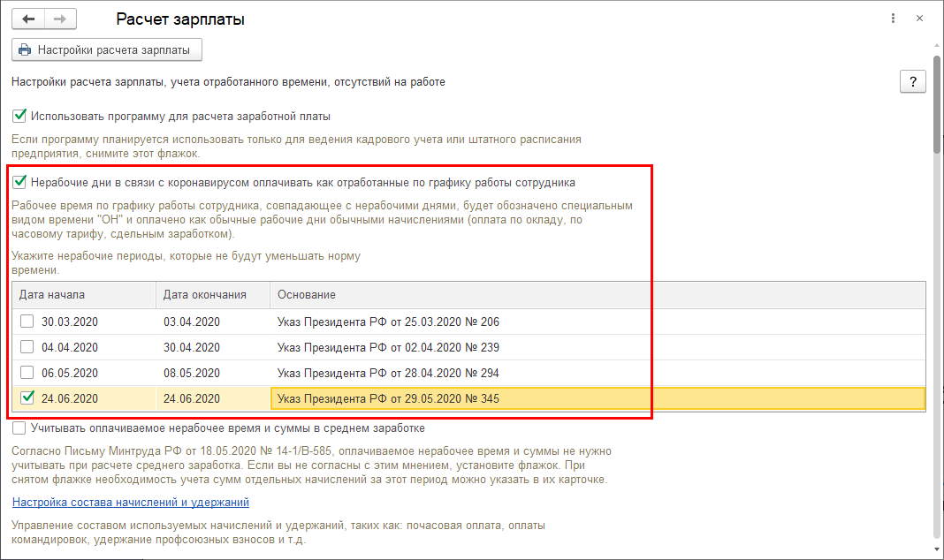Check the 30.03.2020 period row checkbox
Viewport: 944px width, 560px height.
pyautogui.click(x=27, y=322)
